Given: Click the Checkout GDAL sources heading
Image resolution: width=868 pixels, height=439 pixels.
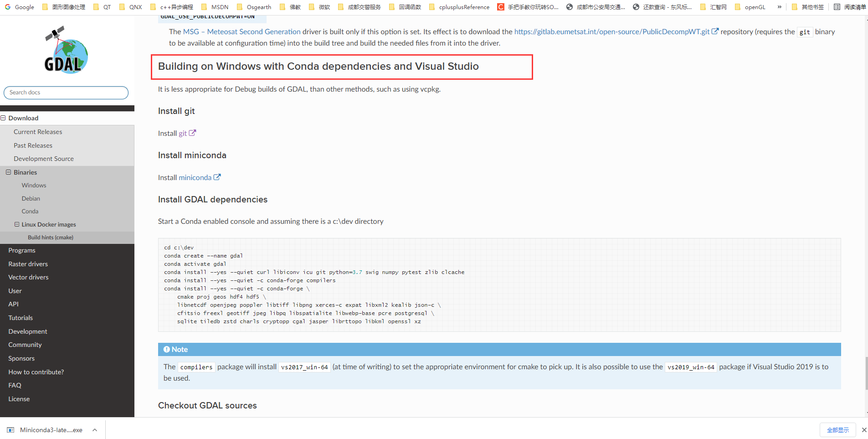Looking at the screenshot, I should coord(207,405).
